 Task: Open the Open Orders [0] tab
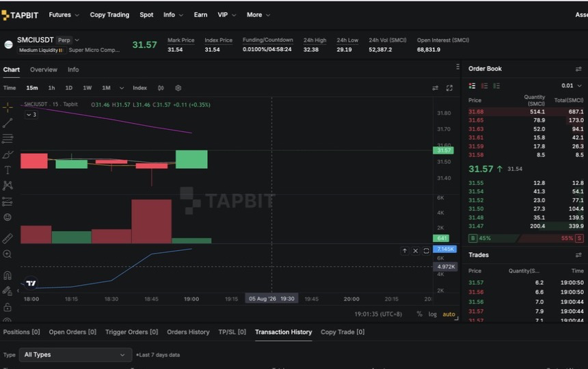pyautogui.click(x=72, y=332)
